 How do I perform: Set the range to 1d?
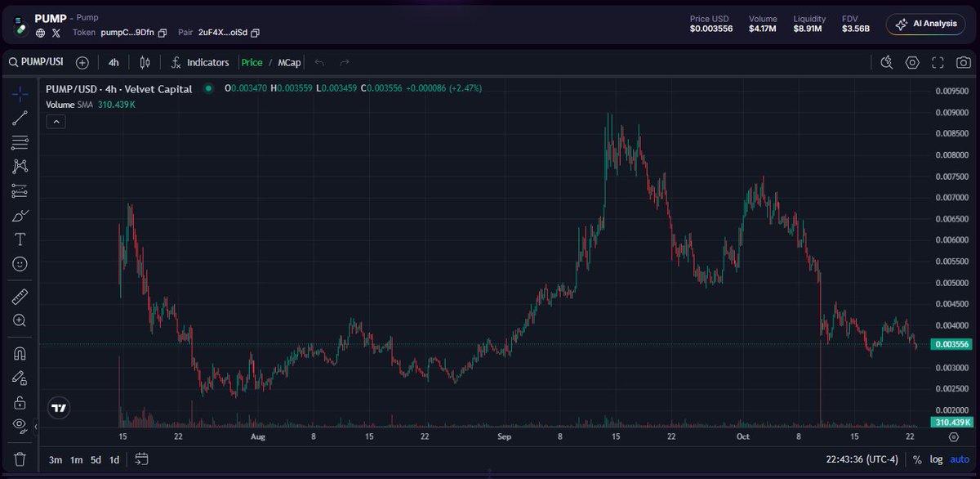tap(114, 459)
